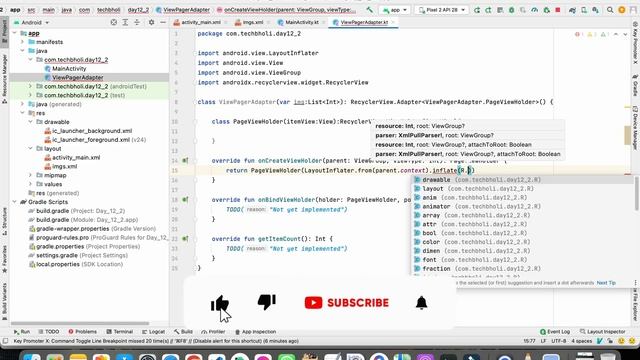Collapse the Gradle Scripts node
The height and width of the screenshot is (360, 640).
15,202
